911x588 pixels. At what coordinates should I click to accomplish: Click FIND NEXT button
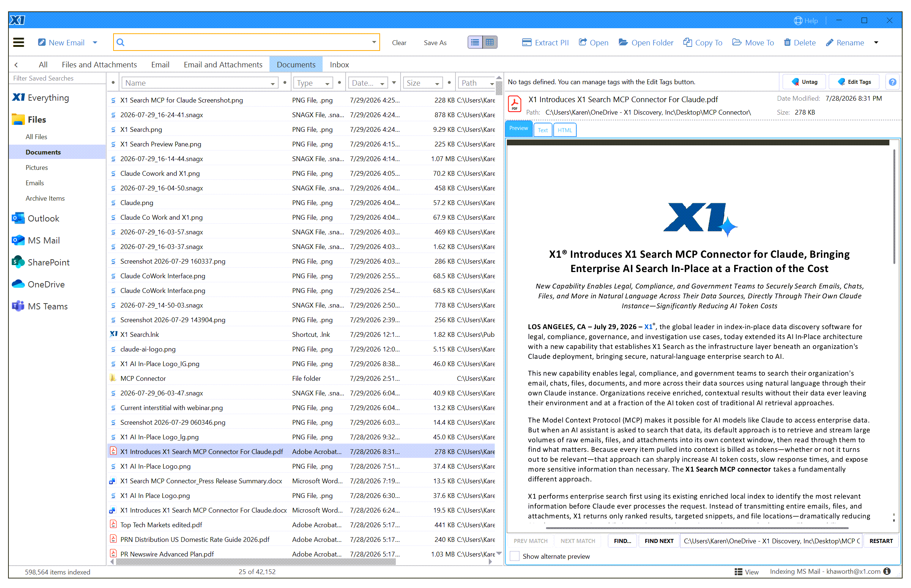pyautogui.click(x=659, y=541)
